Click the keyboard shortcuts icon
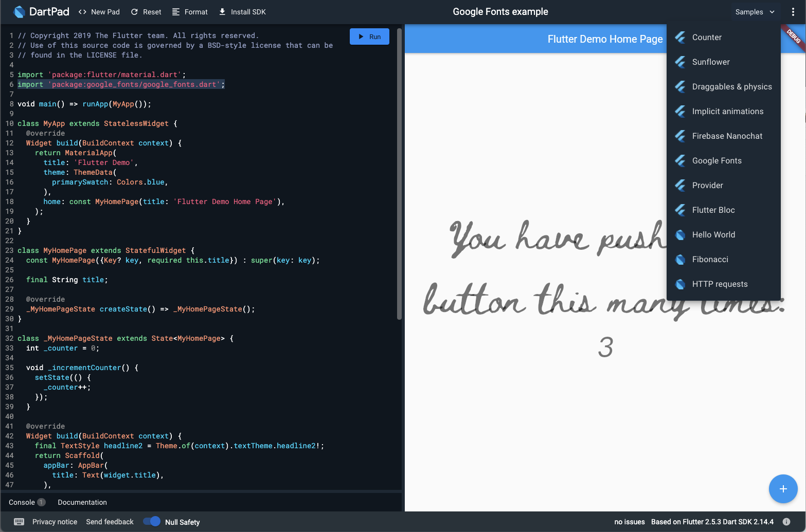806x532 pixels. (x=19, y=521)
